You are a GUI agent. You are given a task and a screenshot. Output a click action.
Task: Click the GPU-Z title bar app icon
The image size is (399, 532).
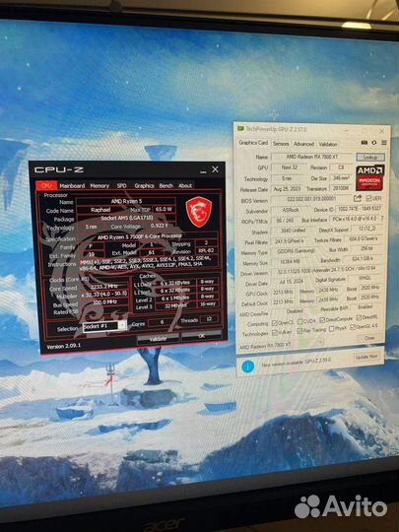pos(240,129)
